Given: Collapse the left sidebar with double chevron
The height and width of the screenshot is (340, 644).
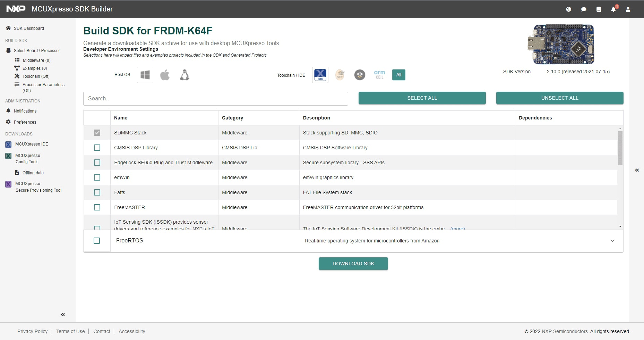Looking at the screenshot, I should click(x=63, y=315).
